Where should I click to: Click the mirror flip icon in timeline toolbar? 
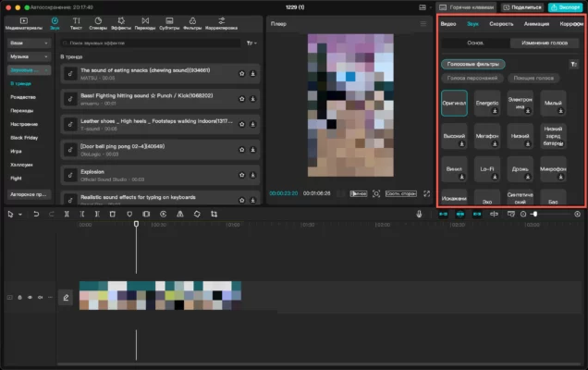[180, 214]
